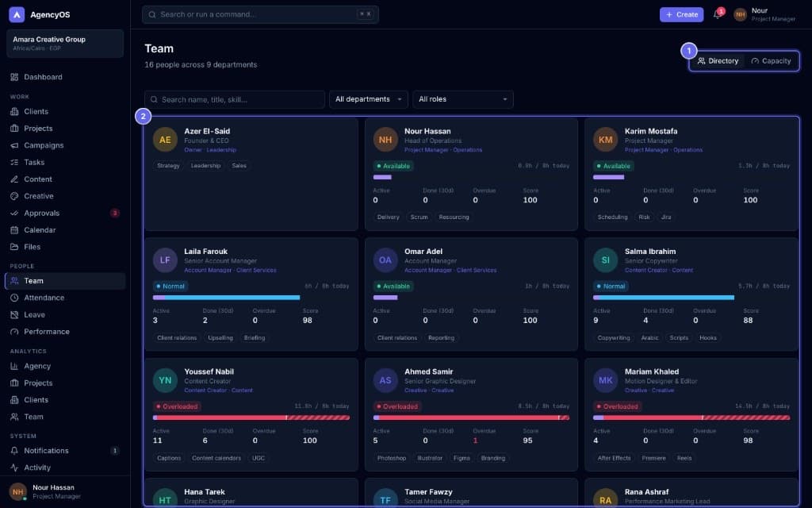
Task: Click the Ahmed Samir card name
Action: coord(428,371)
